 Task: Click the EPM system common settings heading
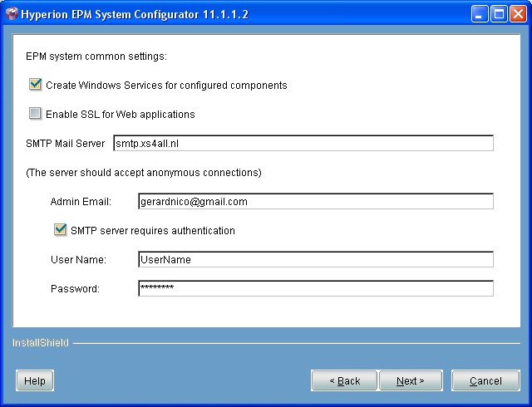coord(96,56)
